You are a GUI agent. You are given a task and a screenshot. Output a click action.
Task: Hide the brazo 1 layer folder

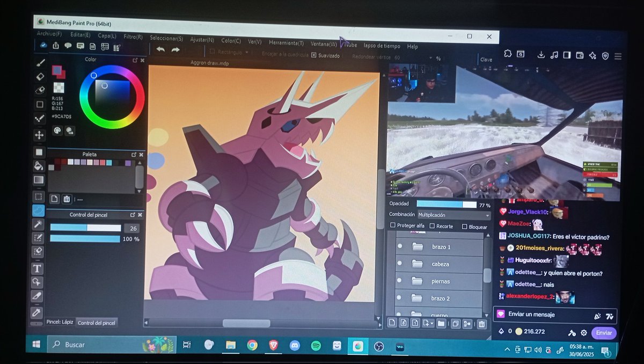(399, 246)
